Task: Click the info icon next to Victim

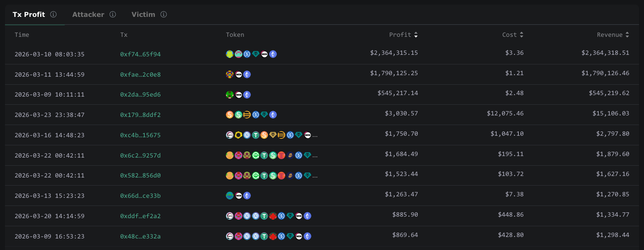Action: [163, 15]
